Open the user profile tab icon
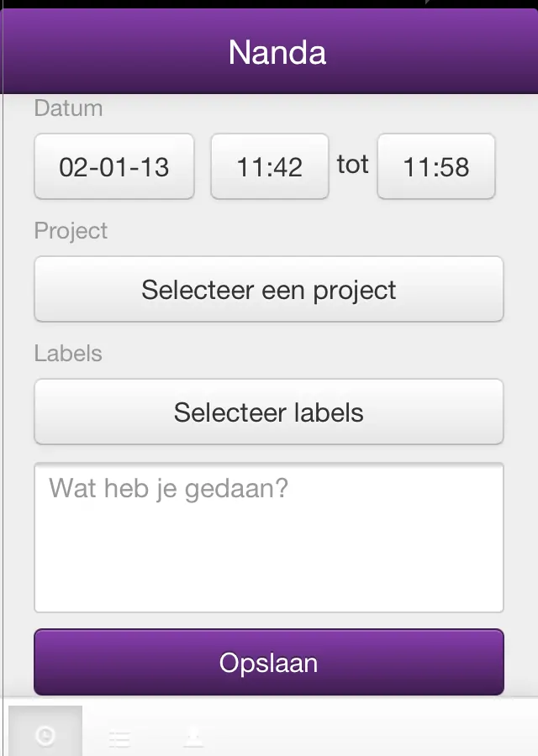The height and width of the screenshot is (756, 538). 193,738
